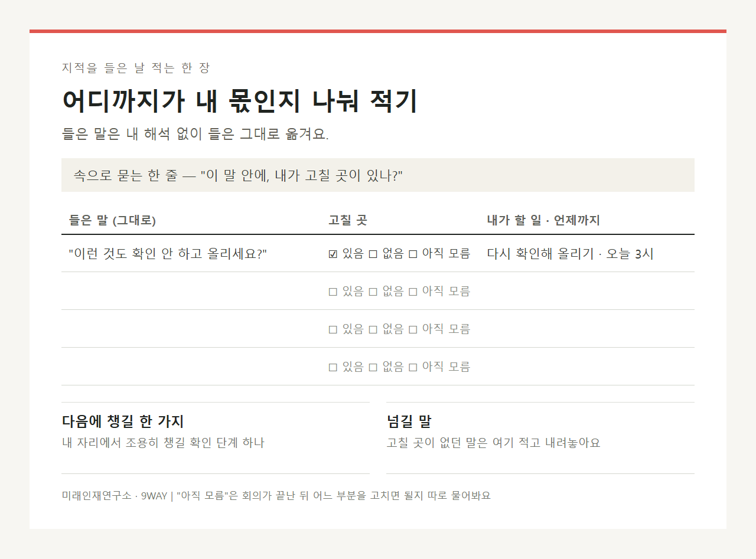Mark 아직 모름 in the "다시 확인해 올리기" row
This screenshot has height=559, width=756.
click(413, 254)
